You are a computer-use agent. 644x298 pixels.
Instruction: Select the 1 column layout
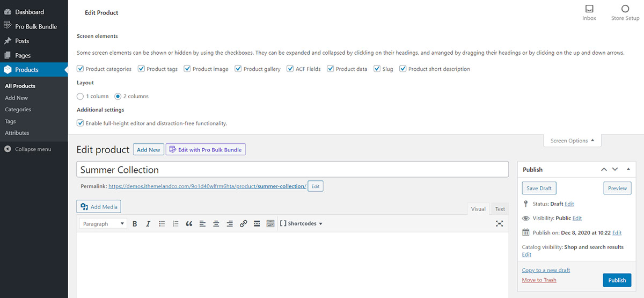(80, 96)
